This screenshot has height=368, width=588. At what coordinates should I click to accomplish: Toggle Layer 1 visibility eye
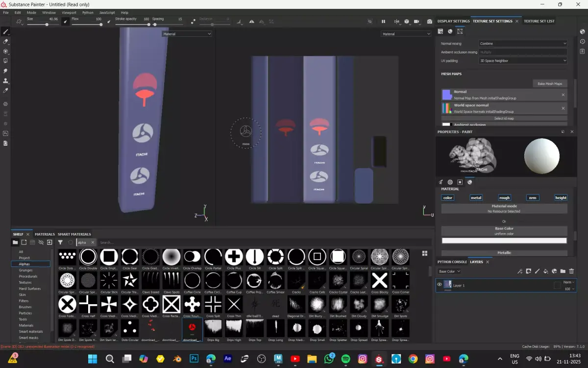(439, 285)
